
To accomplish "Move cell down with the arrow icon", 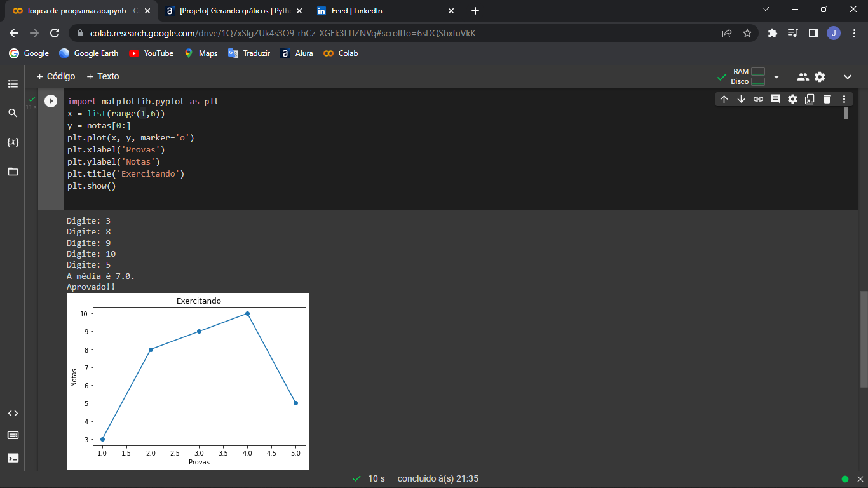I will point(741,99).
